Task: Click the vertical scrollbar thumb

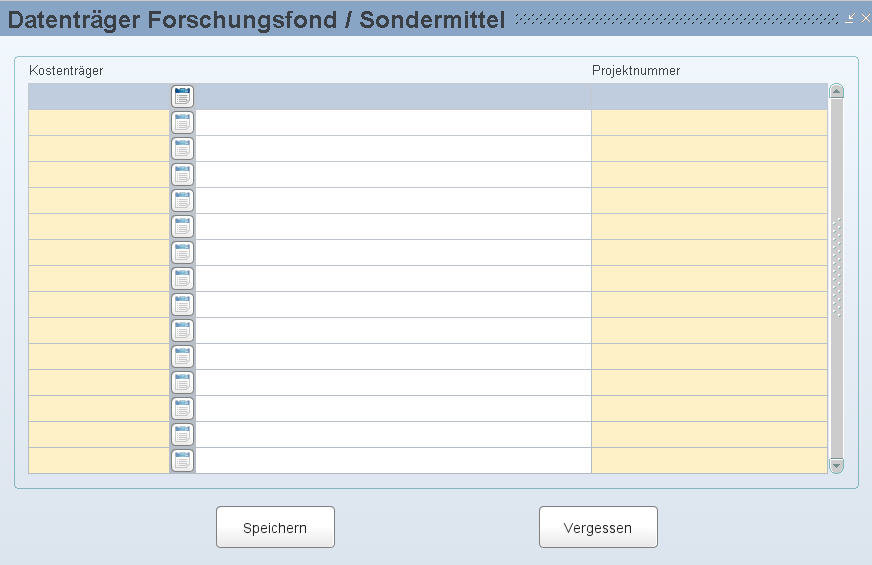Action: pos(837,270)
